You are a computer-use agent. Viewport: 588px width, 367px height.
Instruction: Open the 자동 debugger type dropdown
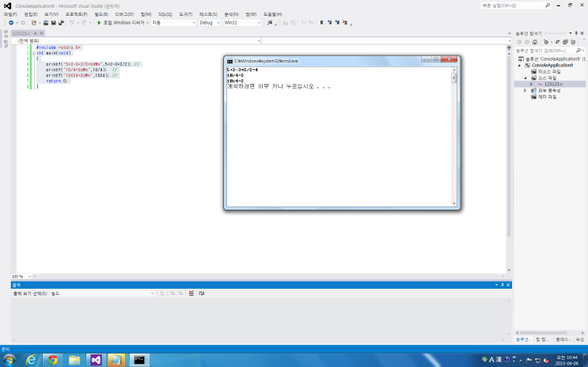(173, 23)
